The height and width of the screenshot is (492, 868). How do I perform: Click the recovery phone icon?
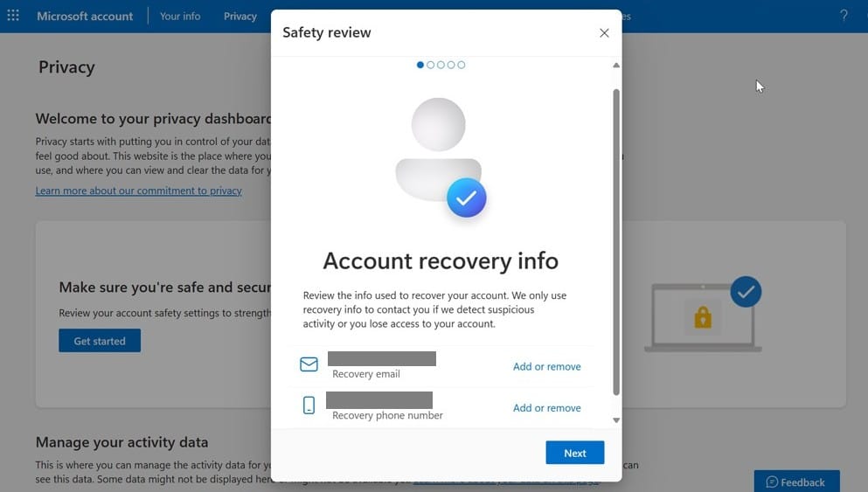click(x=309, y=405)
